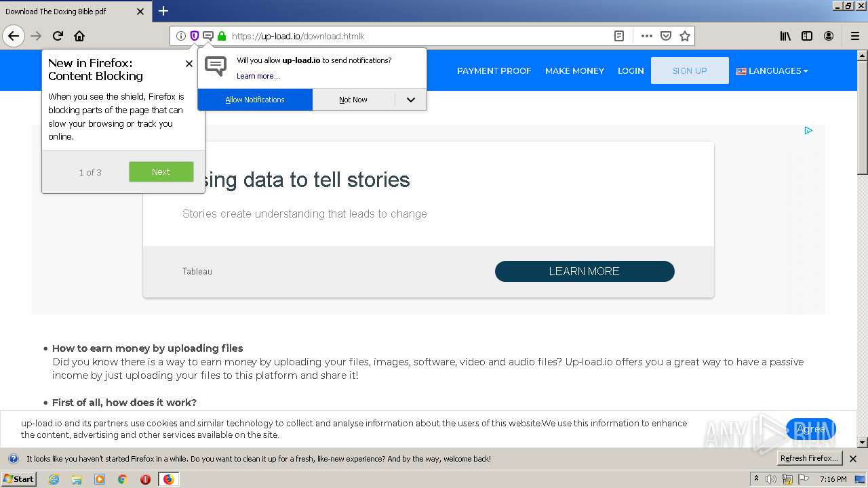Viewport: 868px width, 488px height.
Task: Open a new tab with plus button
Action: click(x=163, y=11)
